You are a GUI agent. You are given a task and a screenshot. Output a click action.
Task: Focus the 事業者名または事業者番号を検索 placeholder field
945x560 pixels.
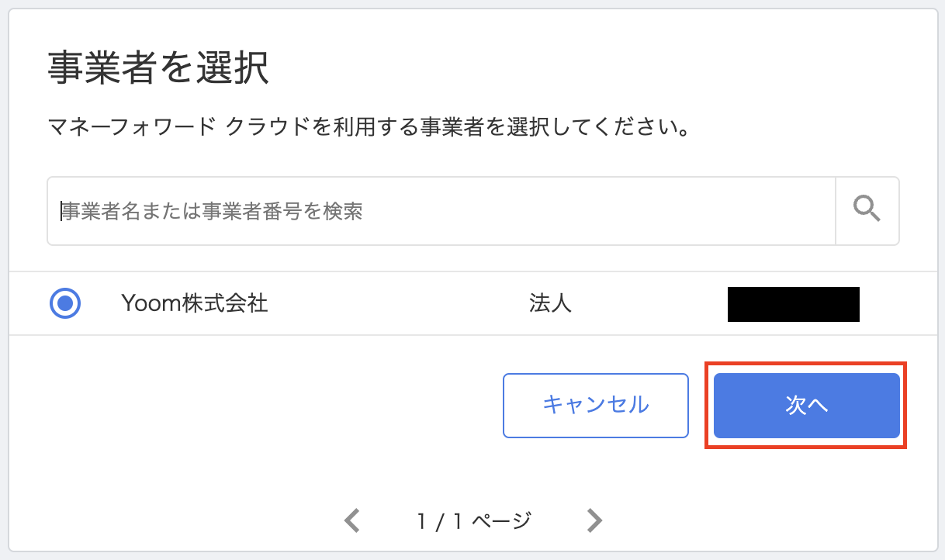(x=310, y=210)
